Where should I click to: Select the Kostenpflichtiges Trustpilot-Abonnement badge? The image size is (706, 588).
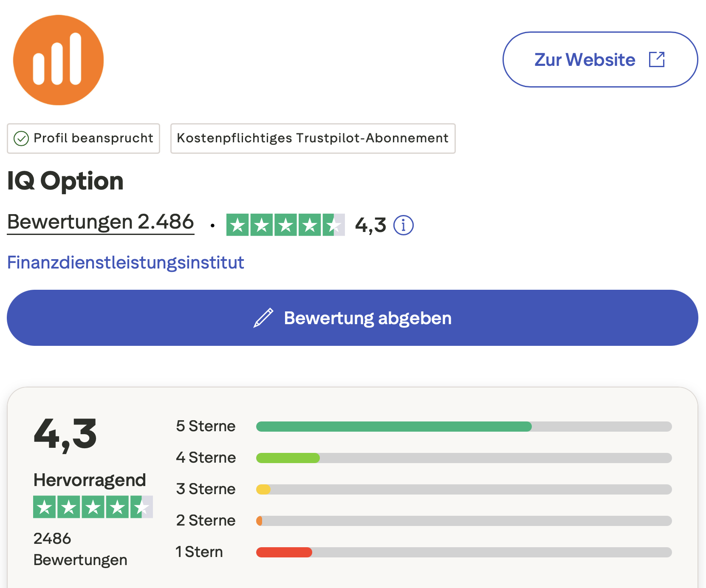pos(312,138)
